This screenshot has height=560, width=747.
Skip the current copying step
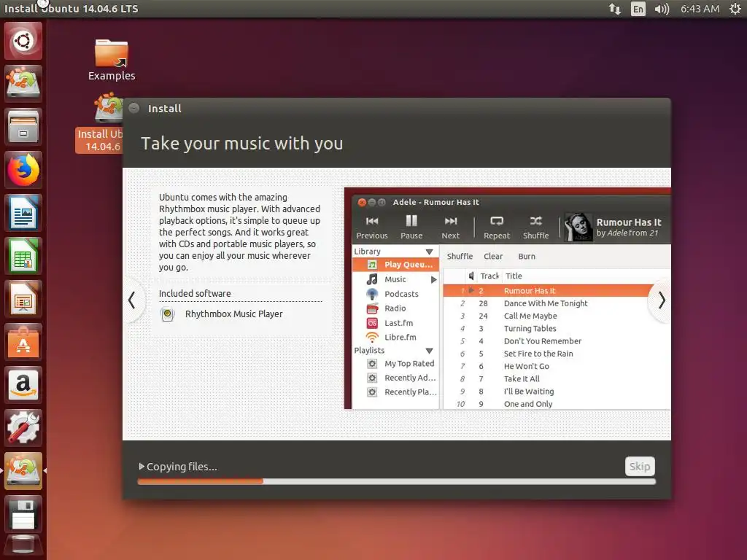tap(640, 466)
